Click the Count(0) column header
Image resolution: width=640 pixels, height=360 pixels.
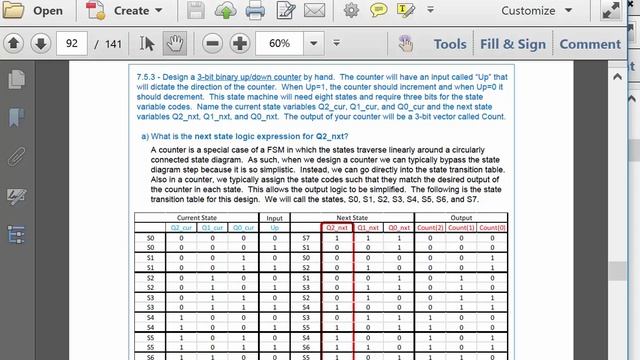(492, 228)
